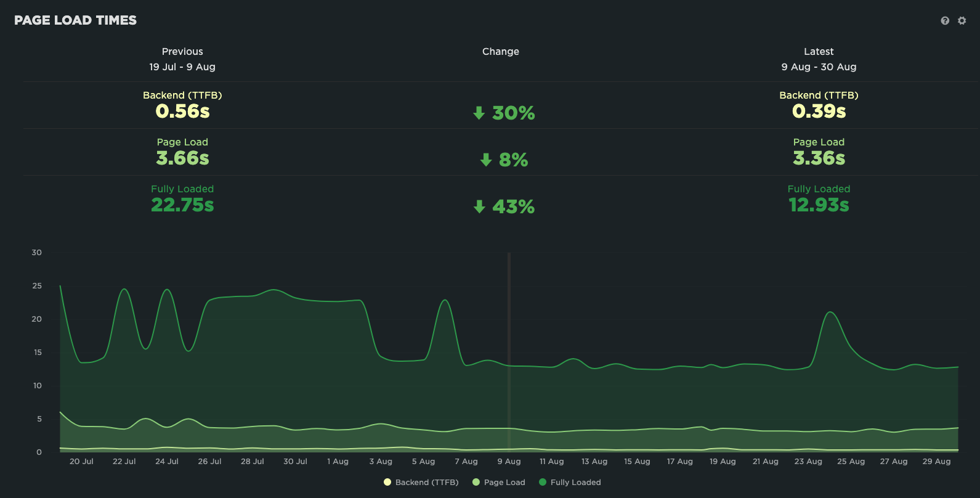The image size is (980, 498).
Task: Click the latest Page Load 3.36s value
Action: click(819, 158)
